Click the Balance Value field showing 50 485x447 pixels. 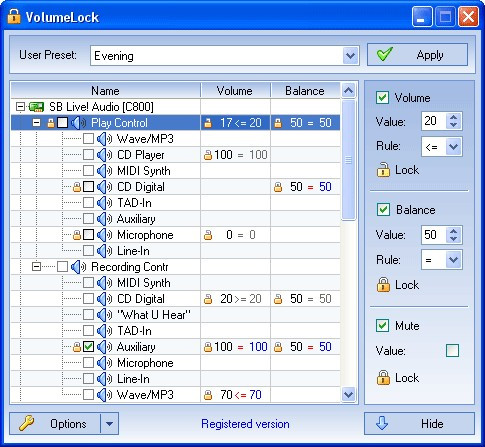(x=434, y=235)
